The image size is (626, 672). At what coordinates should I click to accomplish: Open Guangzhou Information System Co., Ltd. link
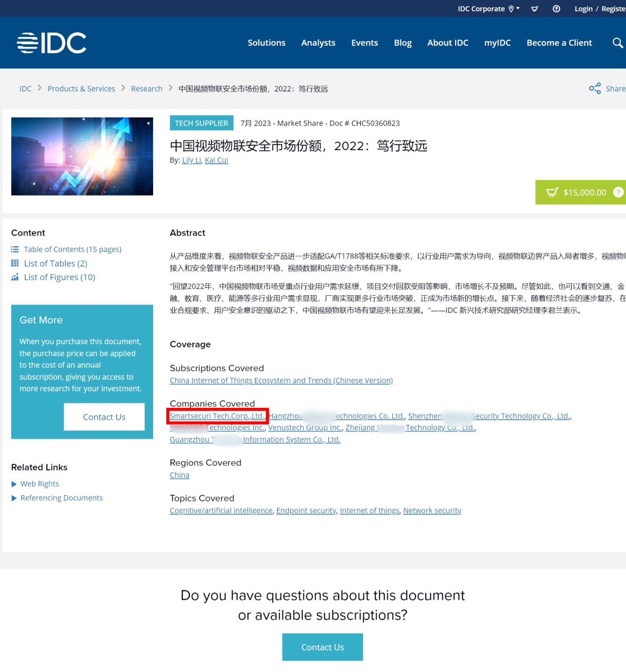255,439
